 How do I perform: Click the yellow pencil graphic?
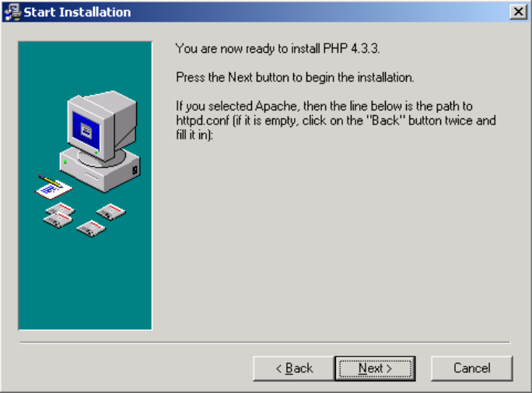click(51, 181)
